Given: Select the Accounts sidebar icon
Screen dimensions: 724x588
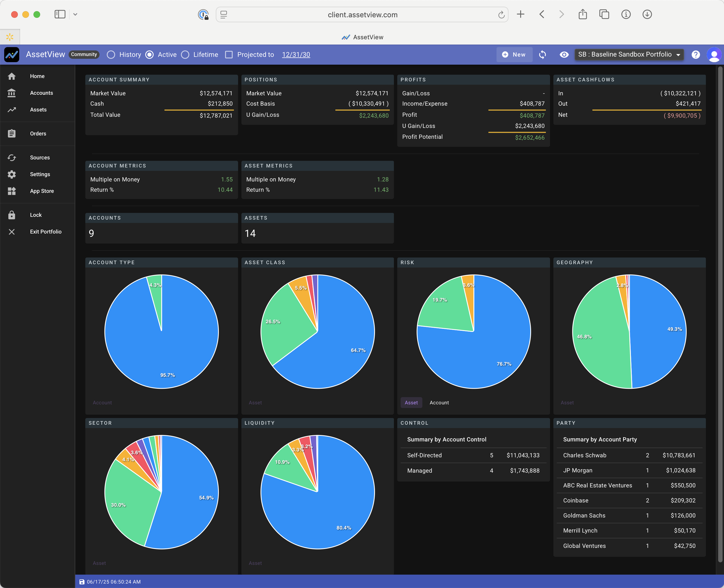Looking at the screenshot, I should pyautogui.click(x=12, y=93).
